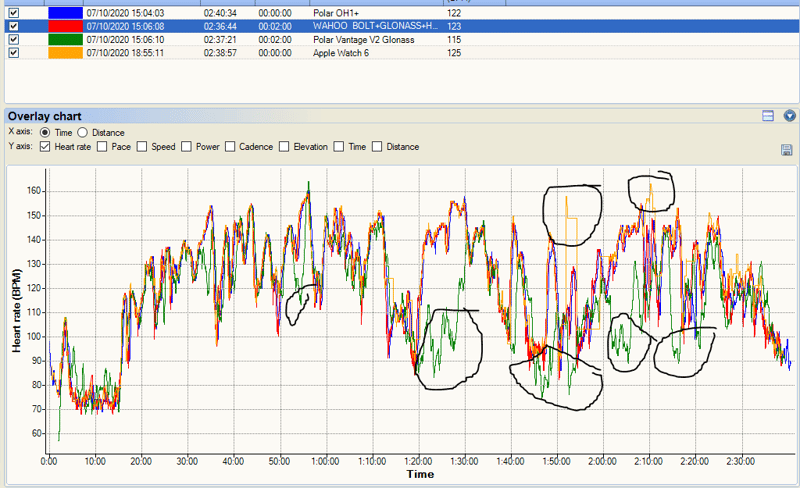This screenshot has height=488, width=800.
Task: Click the 2:00:00 mark on the time axis
Action: click(x=603, y=461)
